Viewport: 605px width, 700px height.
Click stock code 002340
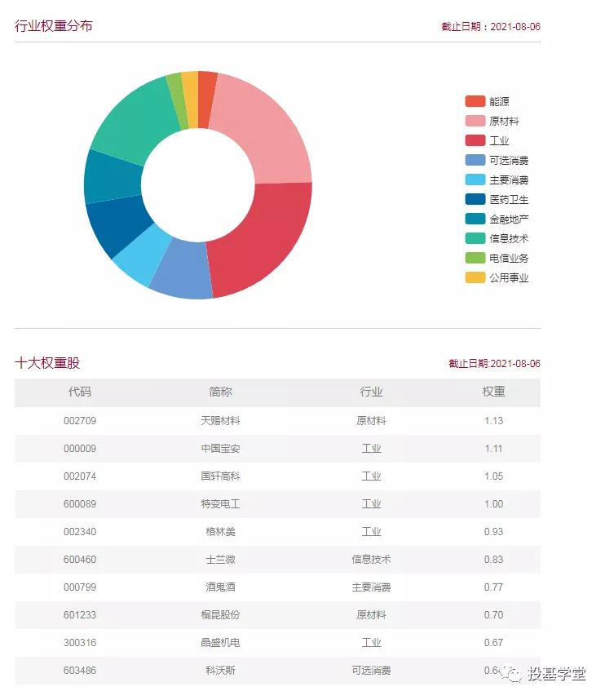pos(80,532)
